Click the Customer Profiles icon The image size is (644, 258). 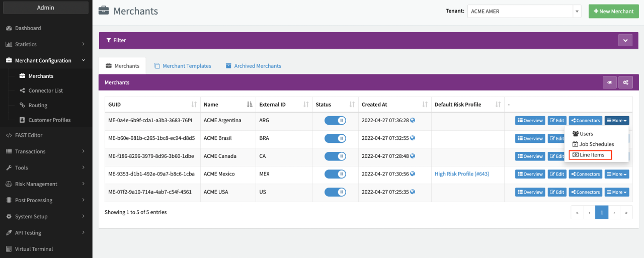[22, 120]
